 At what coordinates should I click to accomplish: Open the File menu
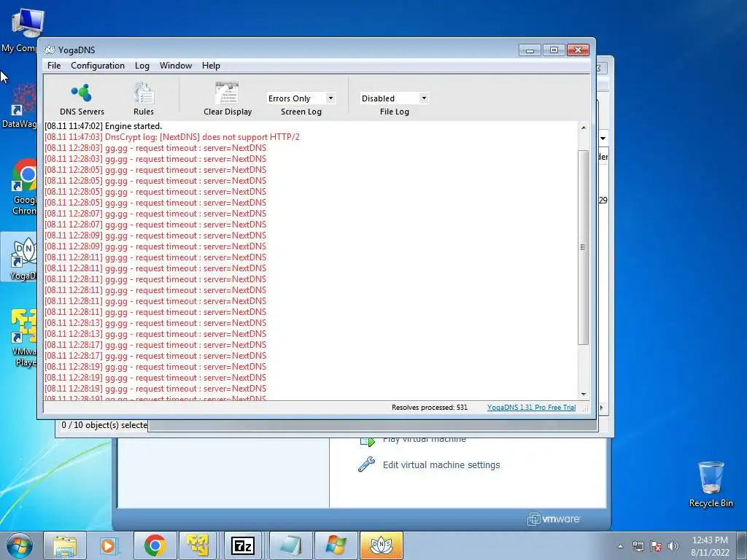(x=54, y=66)
